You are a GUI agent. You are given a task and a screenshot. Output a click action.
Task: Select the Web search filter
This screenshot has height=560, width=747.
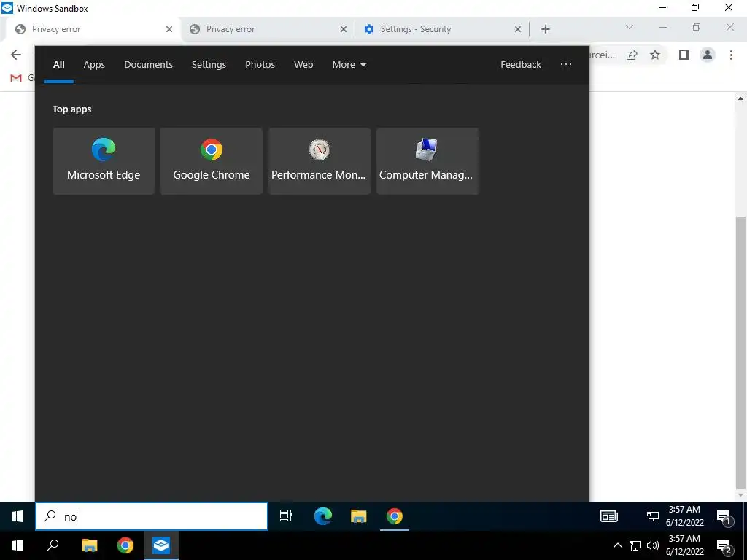pyautogui.click(x=303, y=64)
